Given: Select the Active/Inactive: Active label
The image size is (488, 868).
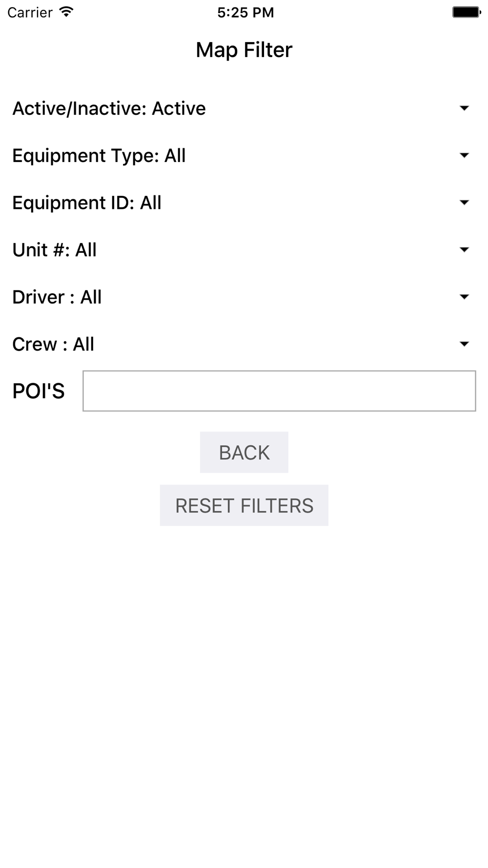Looking at the screenshot, I should tap(109, 108).
